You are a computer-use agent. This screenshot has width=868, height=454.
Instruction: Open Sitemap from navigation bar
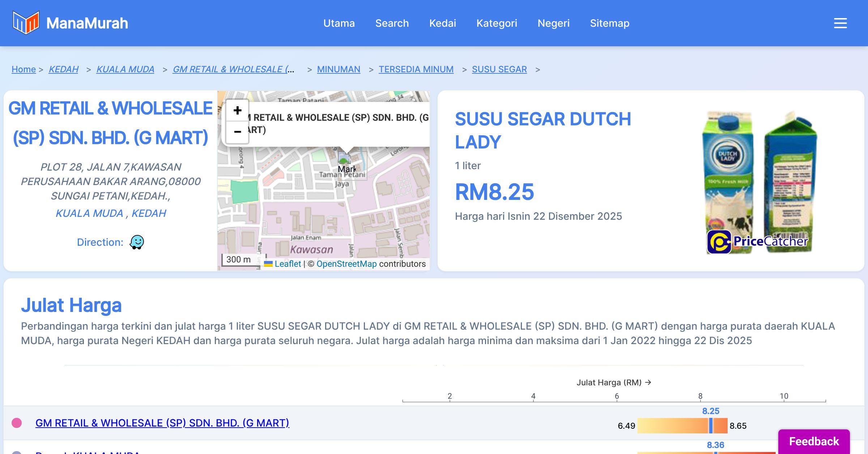609,23
